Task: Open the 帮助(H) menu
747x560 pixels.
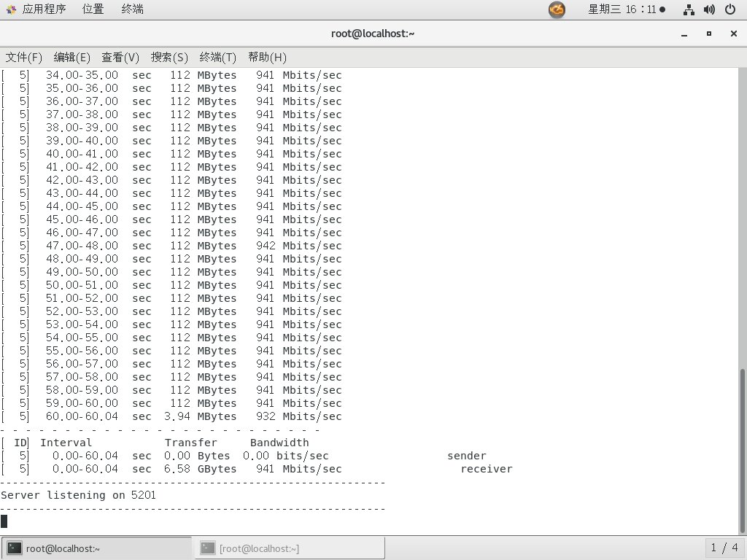Action: click(x=267, y=57)
